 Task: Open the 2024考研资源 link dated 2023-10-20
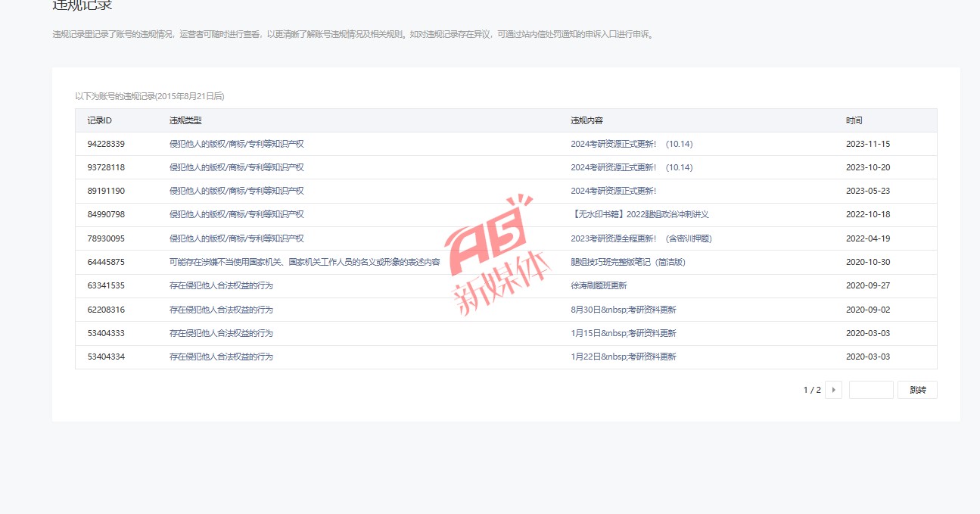[631, 167]
